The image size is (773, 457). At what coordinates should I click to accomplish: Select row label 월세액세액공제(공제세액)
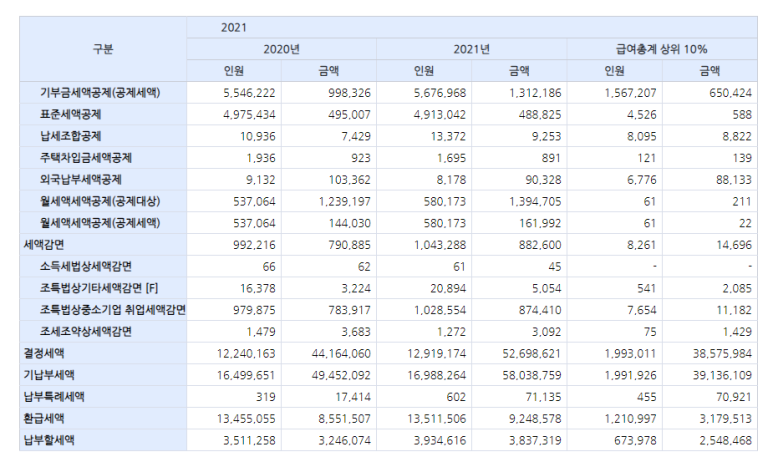[x=100, y=223]
